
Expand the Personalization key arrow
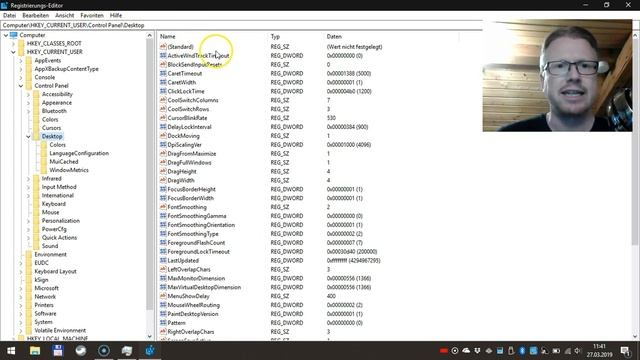(x=28, y=221)
